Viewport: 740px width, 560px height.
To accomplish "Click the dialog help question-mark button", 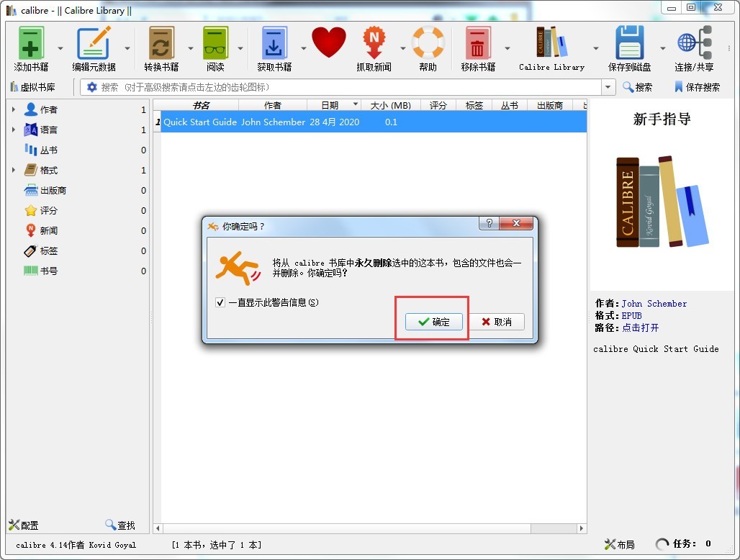I will (x=489, y=223).
